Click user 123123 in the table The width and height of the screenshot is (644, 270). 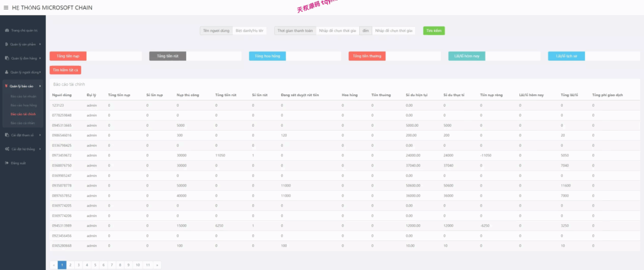tap(57, 105)
